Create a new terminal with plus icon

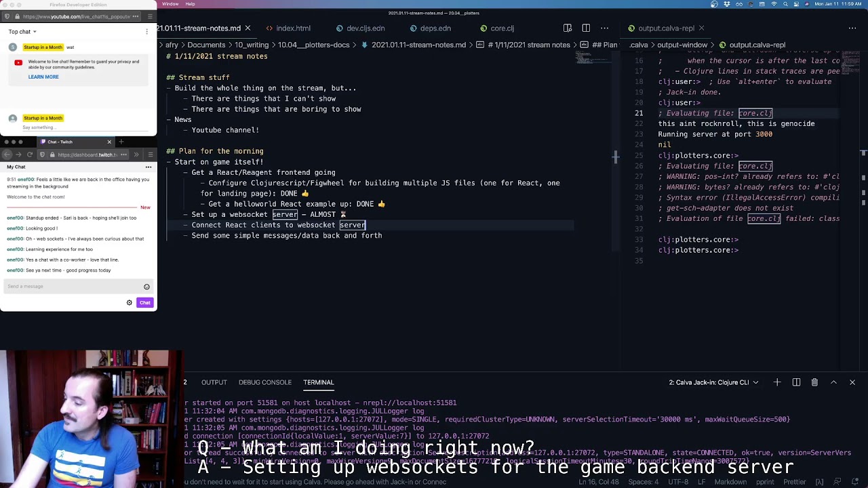(x=777, y=382)
